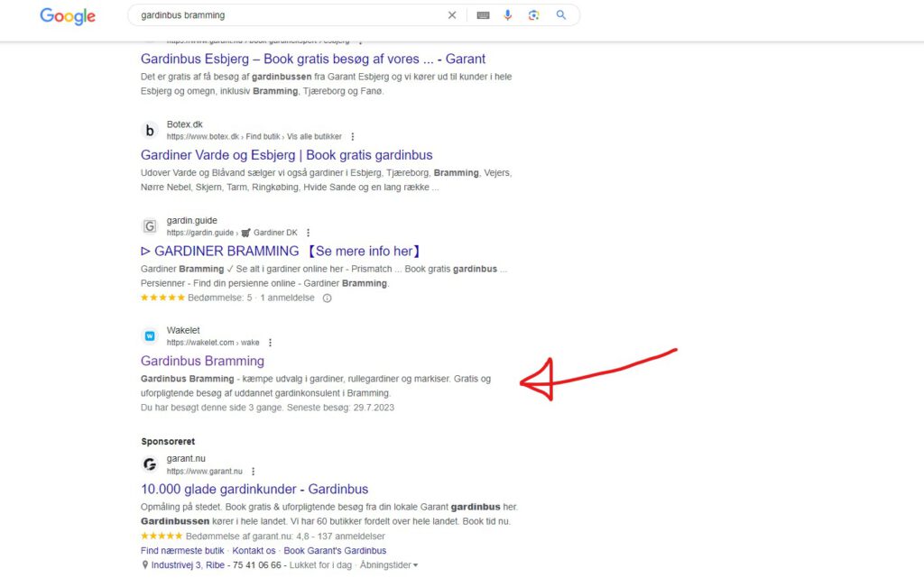The image size is (924, 578).
Task: Click the Botex.dk site favicon
Action: [150, 130]
